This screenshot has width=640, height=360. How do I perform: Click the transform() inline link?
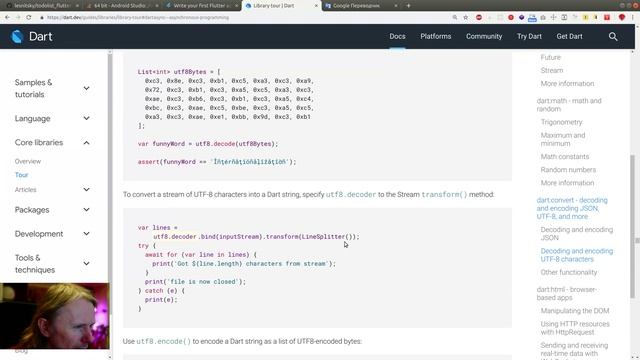[444, 194]
